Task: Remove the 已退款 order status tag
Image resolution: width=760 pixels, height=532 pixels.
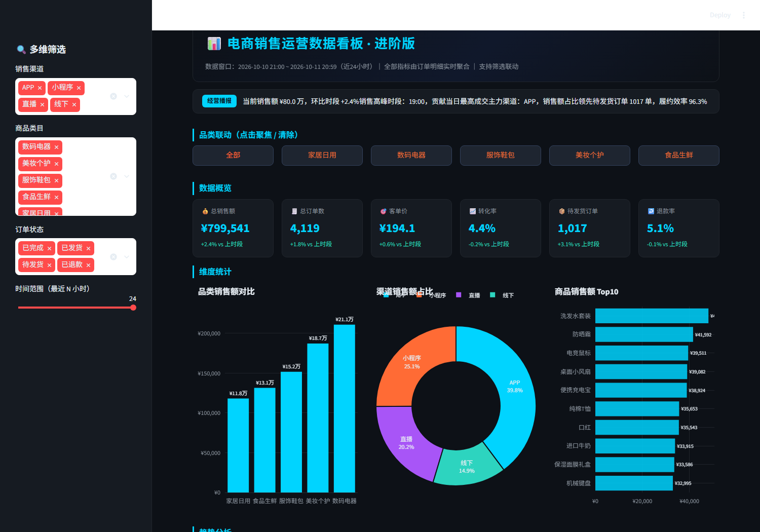Action: 88,265
